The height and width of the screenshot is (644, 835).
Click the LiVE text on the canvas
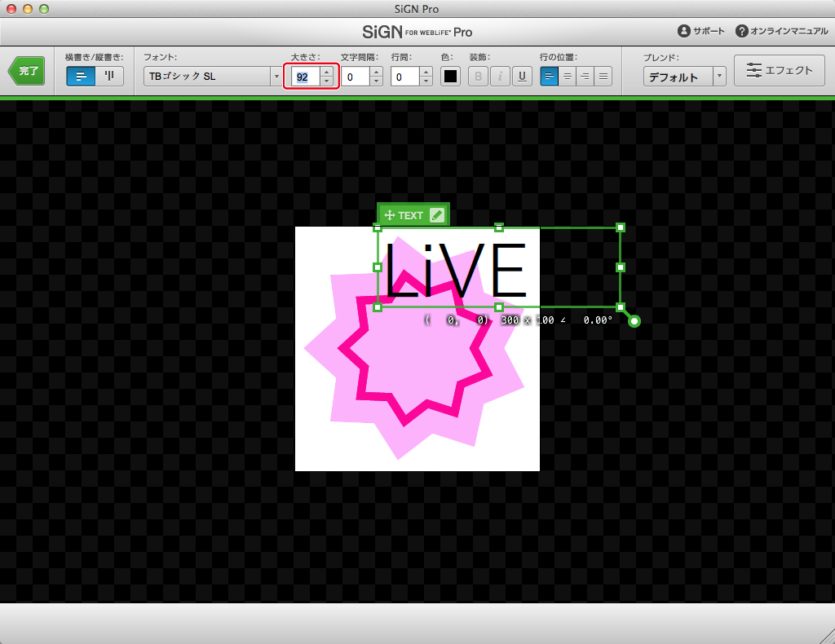(x=455, y=270)
